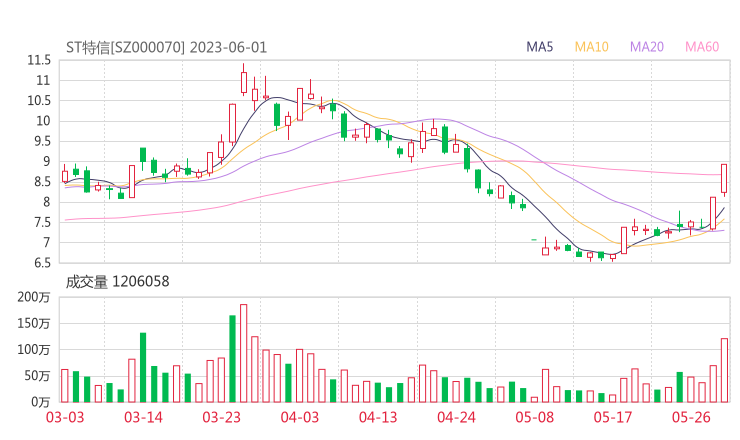The height and width of the screenshot is (440, 740).
Task: Select the highest candlestick near 11.4
Action: pyautogui.click(x=244, y=82)
